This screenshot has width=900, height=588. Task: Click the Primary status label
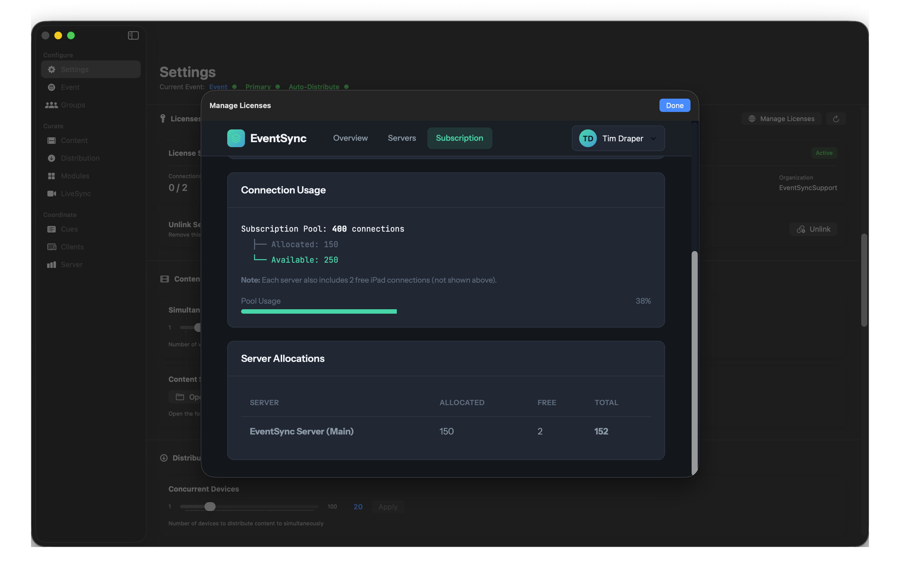258,87
